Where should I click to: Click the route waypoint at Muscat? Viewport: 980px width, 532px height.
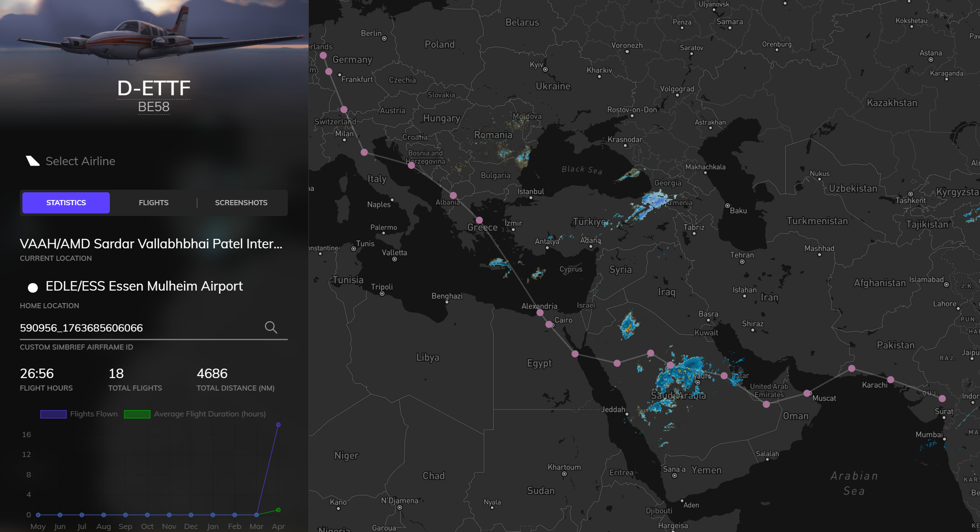[807, 393]
